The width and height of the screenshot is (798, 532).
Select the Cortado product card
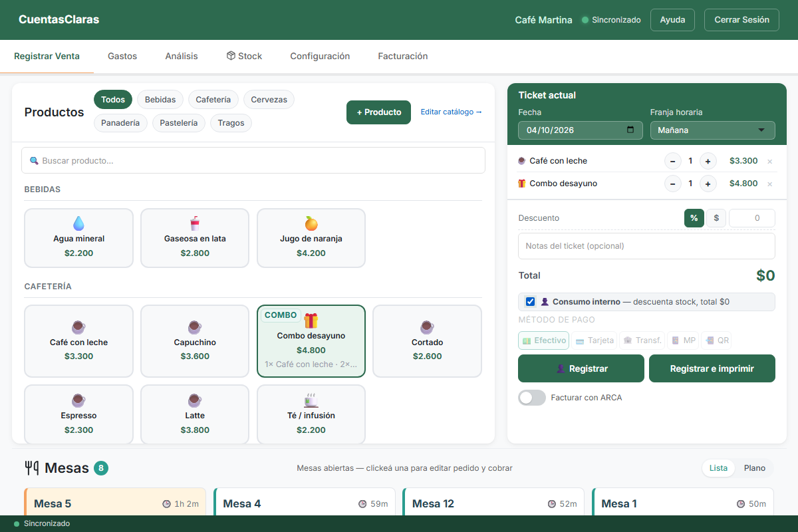pyautogui.click(x=427, y=341)
